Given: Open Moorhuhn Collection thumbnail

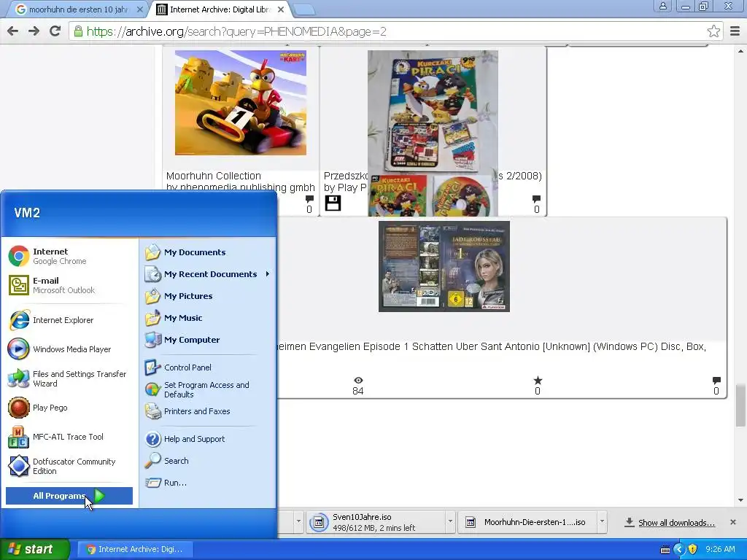Looking at the screenshot, I should (x=241, y=103).
